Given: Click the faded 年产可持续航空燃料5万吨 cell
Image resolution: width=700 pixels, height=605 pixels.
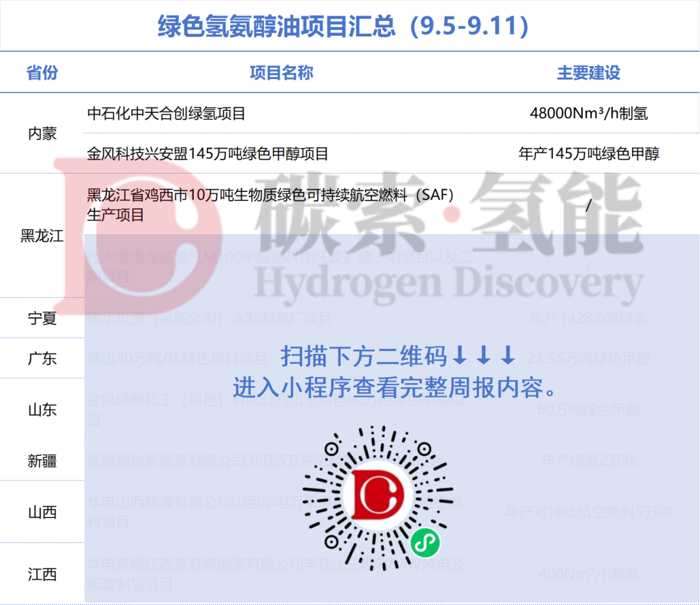Looking at the screenshot, I should 589,512.
